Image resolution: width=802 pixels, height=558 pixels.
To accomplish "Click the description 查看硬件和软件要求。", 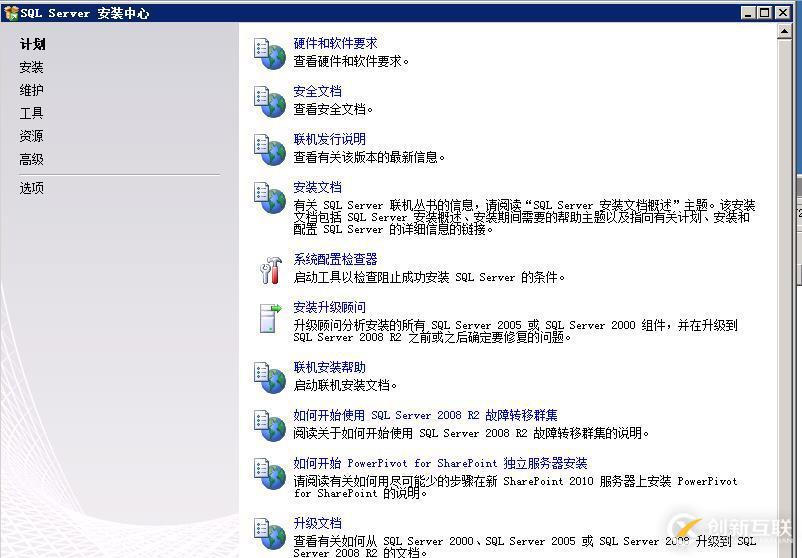I will pyautogui.click(x=351, y=61).
